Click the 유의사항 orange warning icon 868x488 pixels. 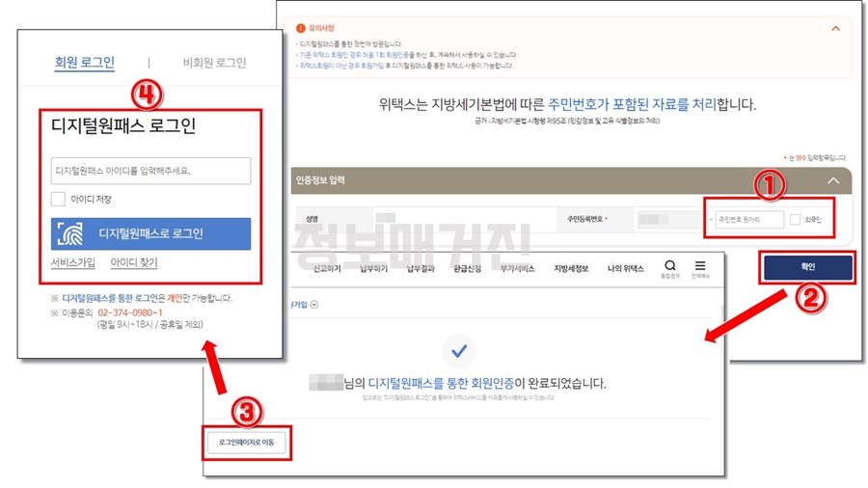(x=301, y=28)
